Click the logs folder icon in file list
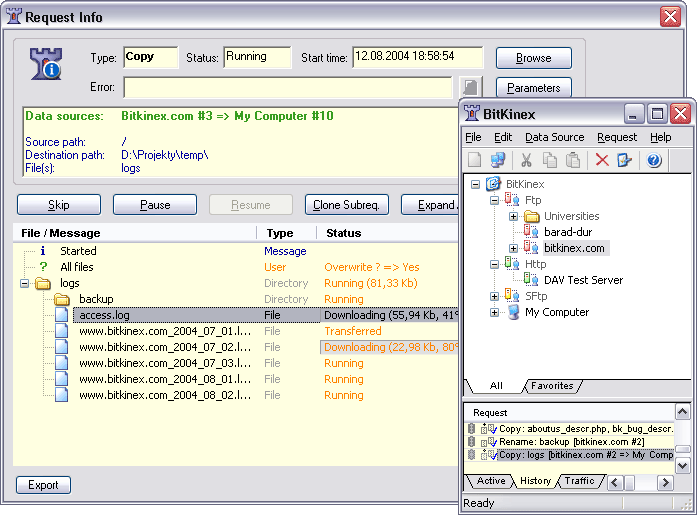This screenshot has width=697, height=515. tap(43, 283)
